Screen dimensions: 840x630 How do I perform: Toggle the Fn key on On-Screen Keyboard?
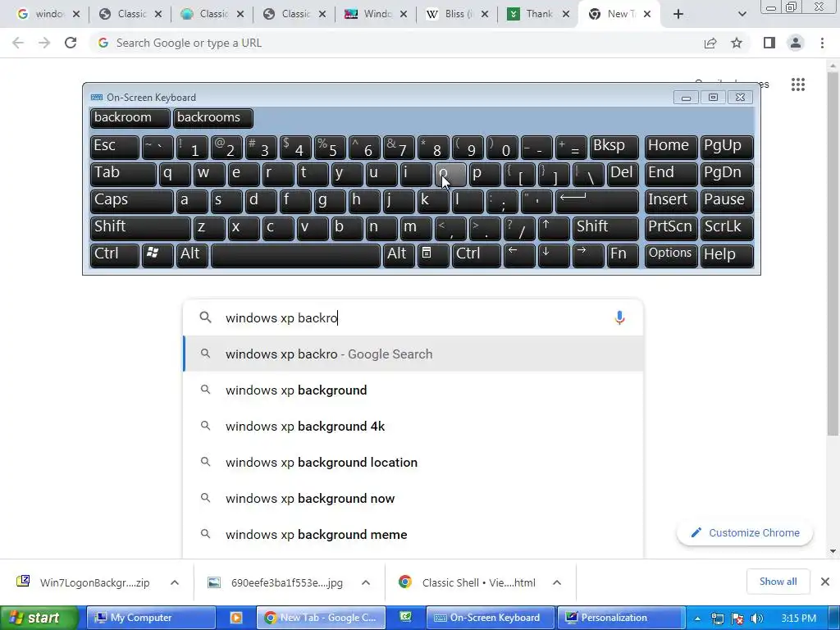pos(623,255)
